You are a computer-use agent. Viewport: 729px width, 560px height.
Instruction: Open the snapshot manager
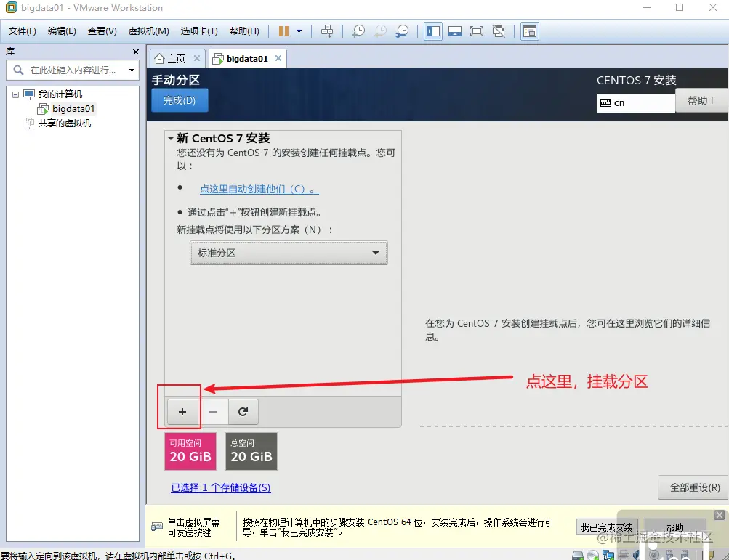pos(402,31)
